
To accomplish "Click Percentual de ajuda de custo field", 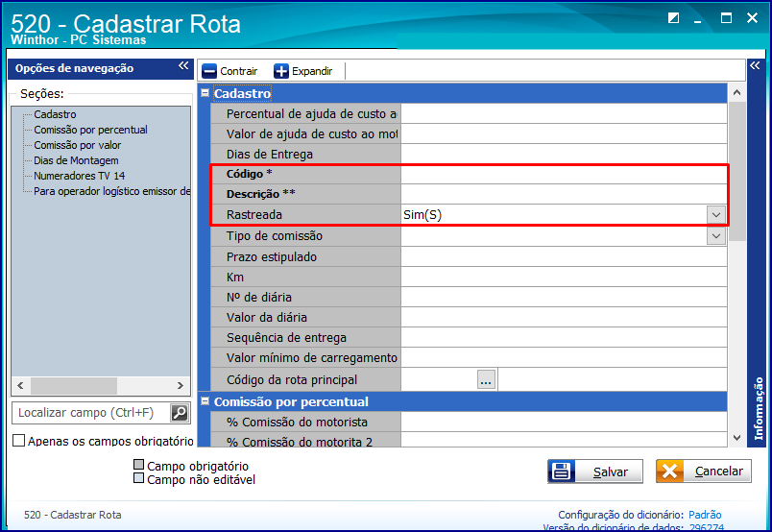I will point(564,113).
